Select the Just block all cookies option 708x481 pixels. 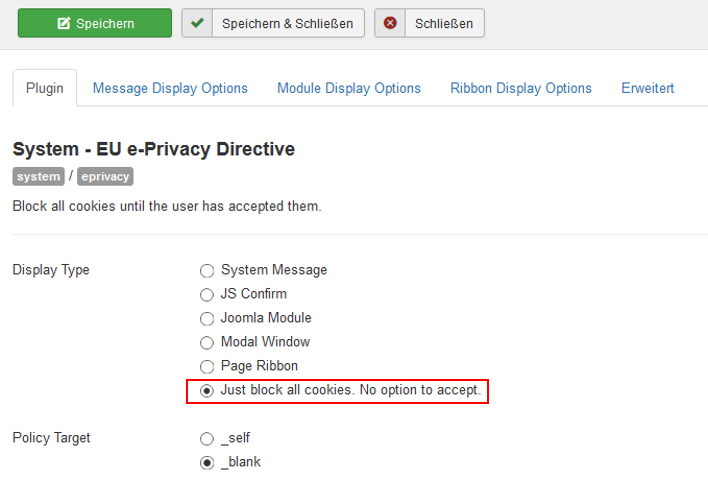point(207,390)
